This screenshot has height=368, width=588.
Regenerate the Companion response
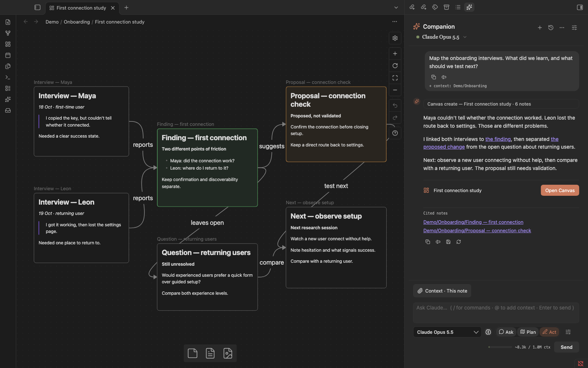[x=459, y=242]
